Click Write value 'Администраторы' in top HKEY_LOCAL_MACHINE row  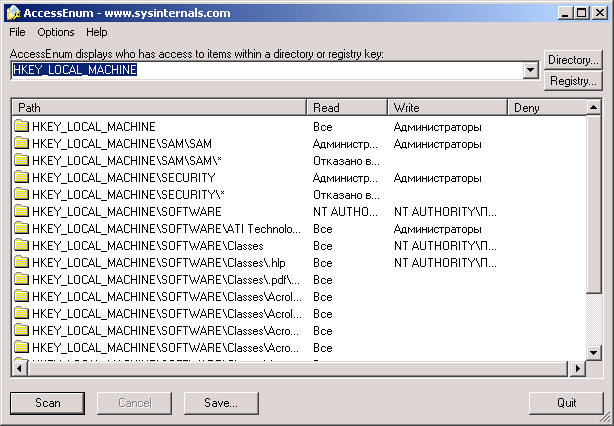pos(438,127)
